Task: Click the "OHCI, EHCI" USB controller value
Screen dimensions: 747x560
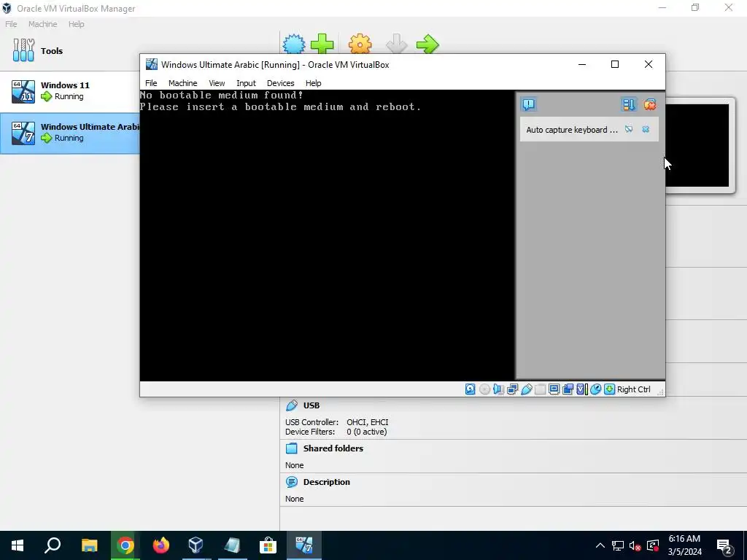Action: point(368,422)
